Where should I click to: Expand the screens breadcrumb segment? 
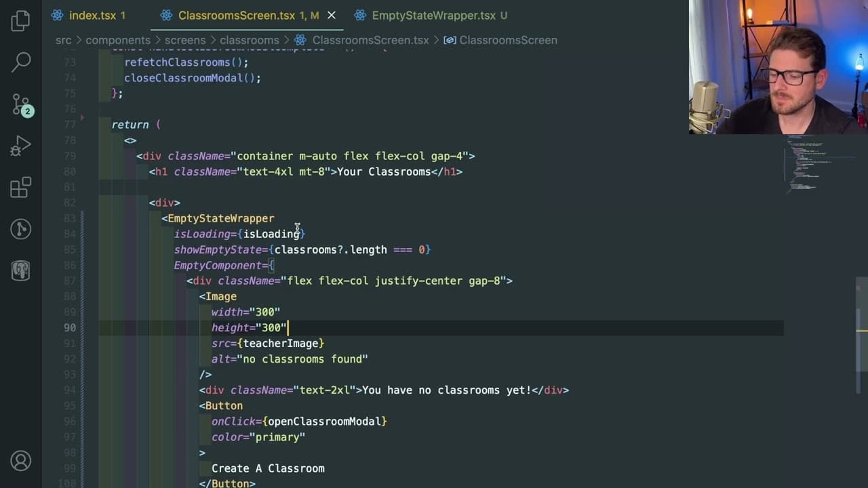[x=185, y=40]
